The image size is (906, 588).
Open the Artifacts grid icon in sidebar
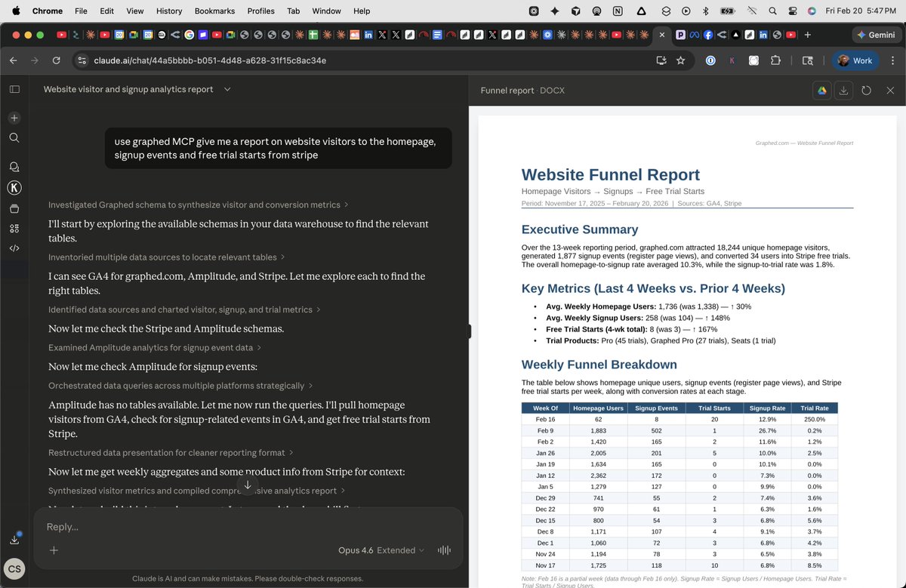coord(14,228)
